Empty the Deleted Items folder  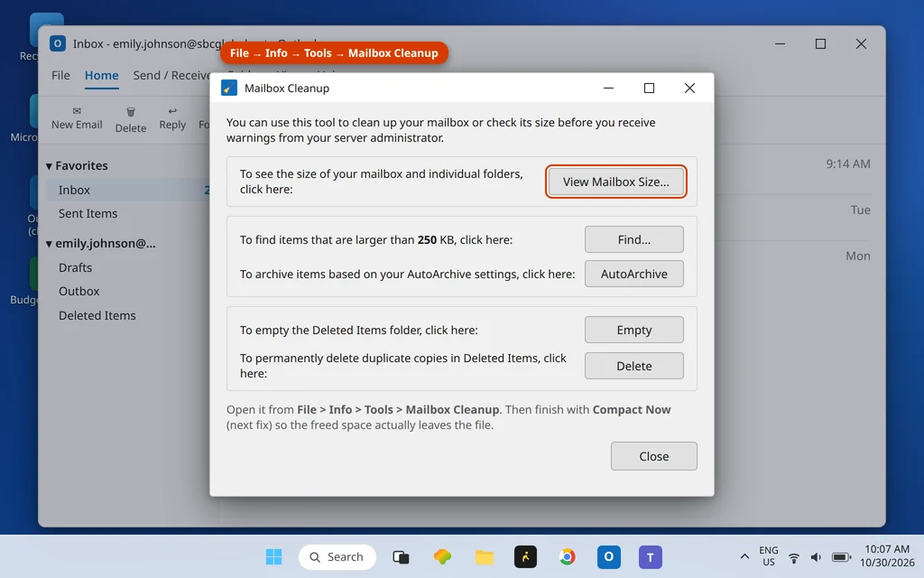[634, 330]
